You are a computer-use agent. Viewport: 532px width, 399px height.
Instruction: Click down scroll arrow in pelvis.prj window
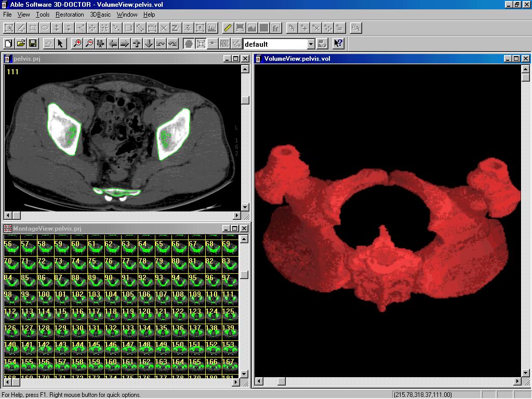(x=245, y=207)
